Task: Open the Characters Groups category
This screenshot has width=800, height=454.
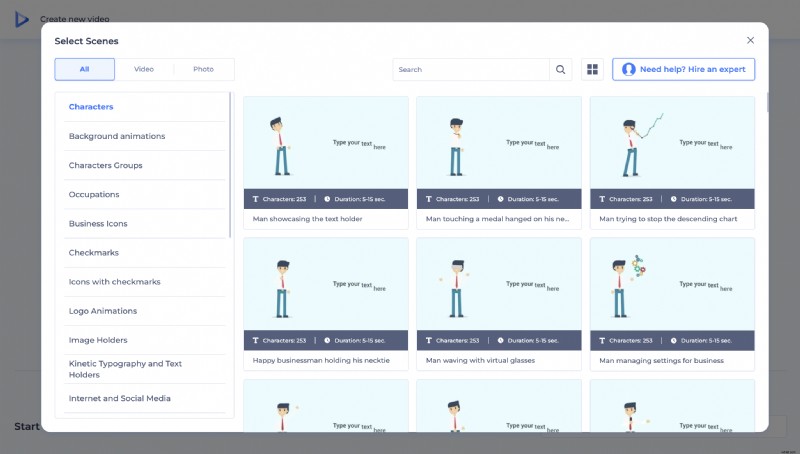Action: coord(105,165)
